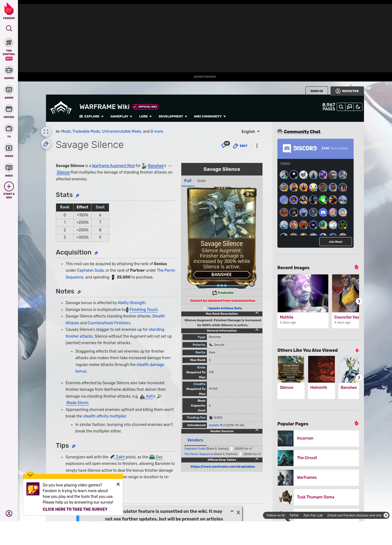Collapse Vendor Sources section

(257, 431)
